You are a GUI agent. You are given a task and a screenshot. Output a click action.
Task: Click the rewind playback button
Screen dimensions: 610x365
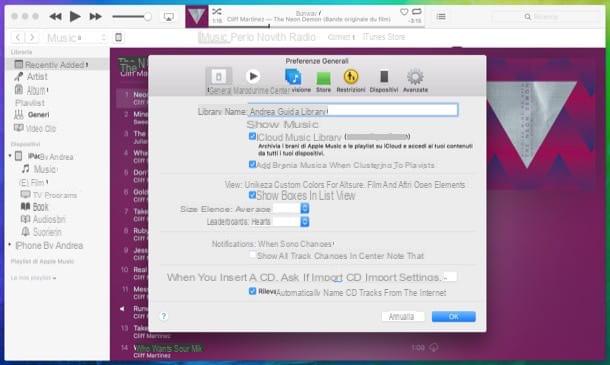pyautogui.click(x=56, y=16)
